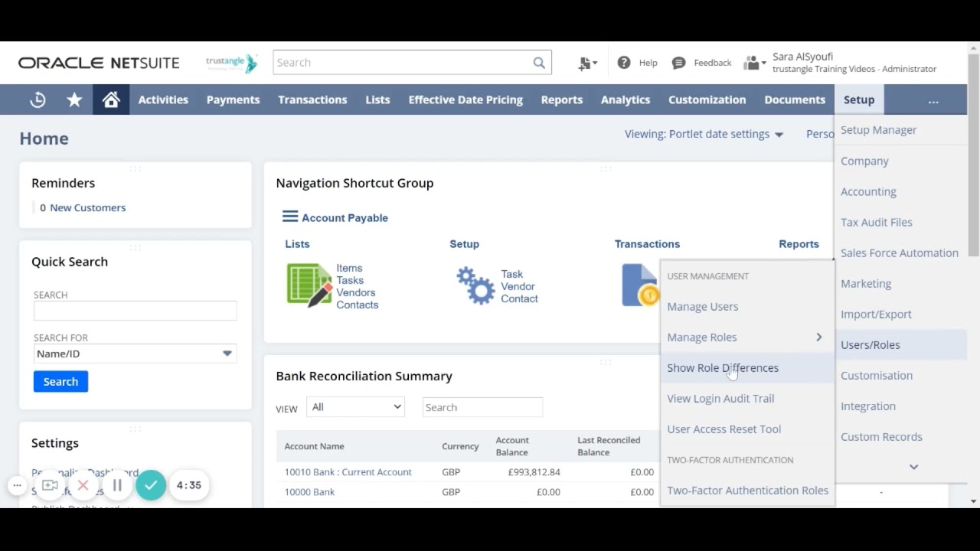This screenshot has width=980, height=551.
Task: Click the Lists spreadsheet pencil icon
Action: coord(309,285)
